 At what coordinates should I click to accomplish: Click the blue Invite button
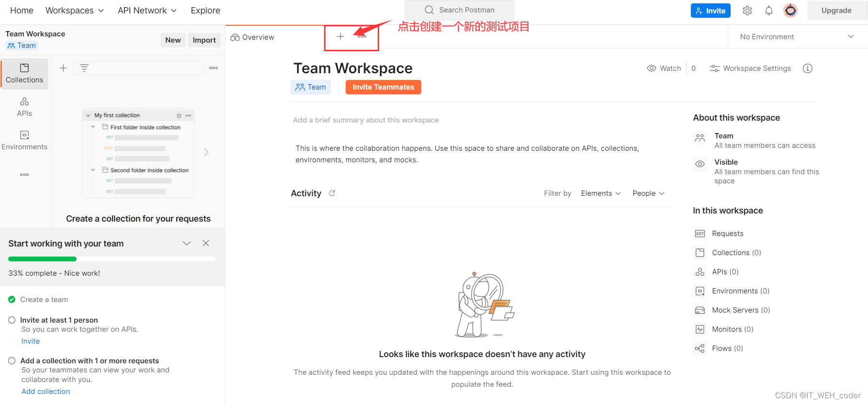(x=710, y=11)
